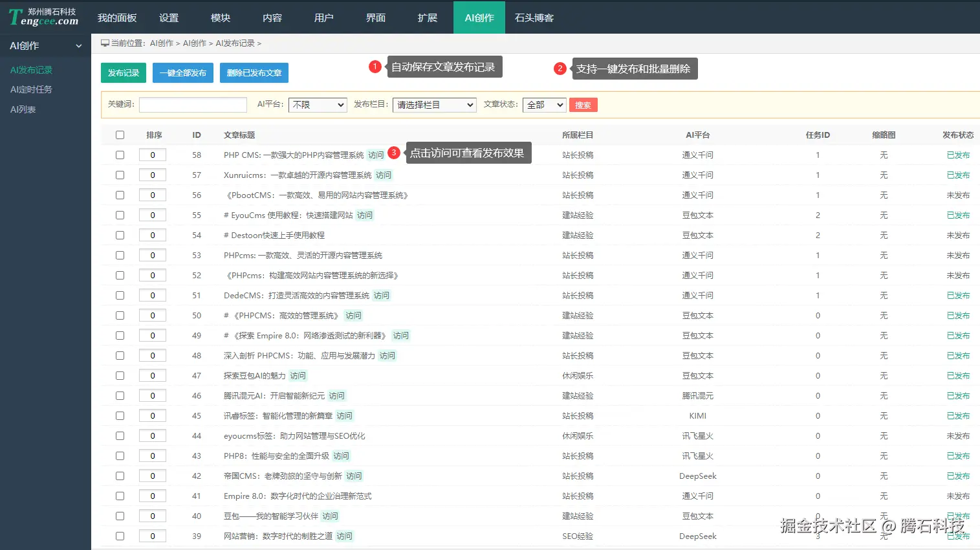Click 未发布 status for article ID 56
This screenshot has height=550, width=980.
(x=958, y=195)
